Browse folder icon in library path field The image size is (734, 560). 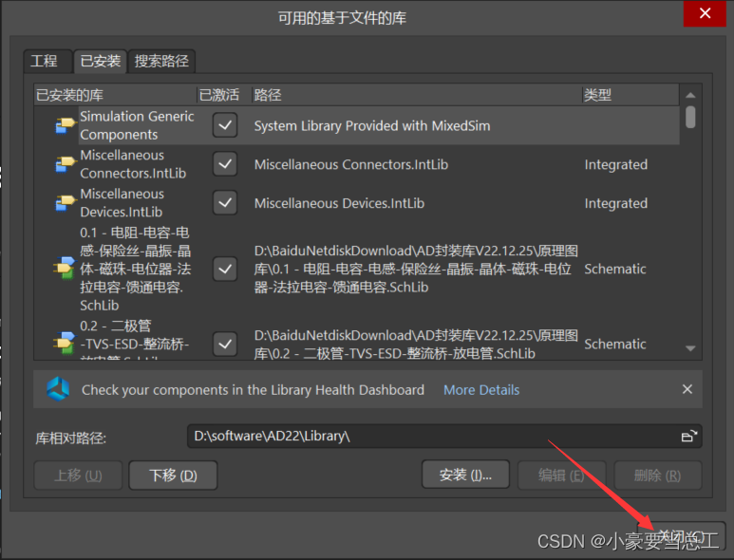point(689,437)
